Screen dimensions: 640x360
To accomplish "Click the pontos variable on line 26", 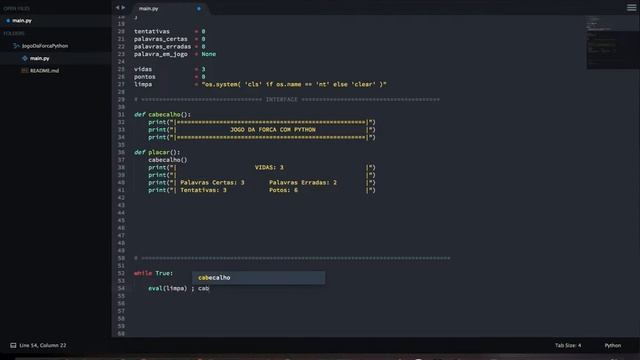I will pos(145,77).
